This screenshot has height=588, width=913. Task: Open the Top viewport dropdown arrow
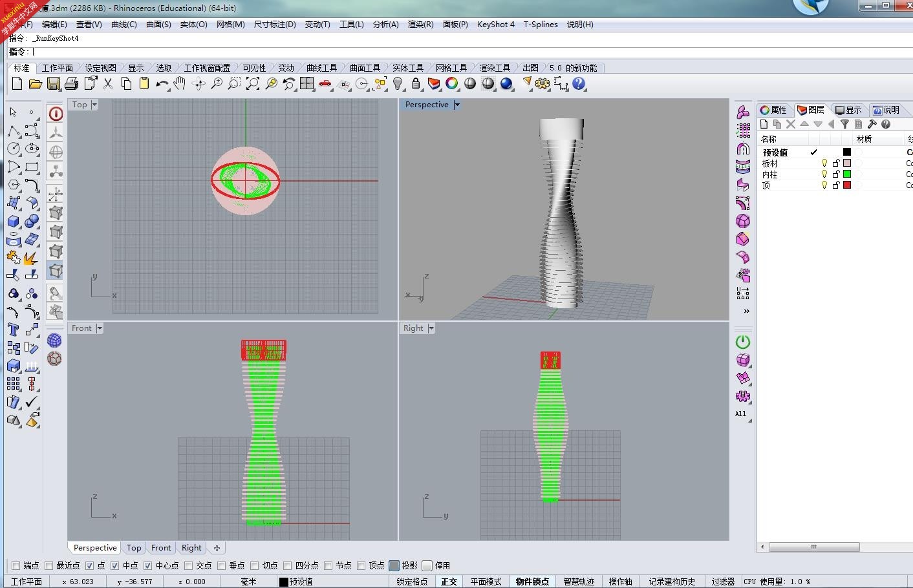point(94,105)
